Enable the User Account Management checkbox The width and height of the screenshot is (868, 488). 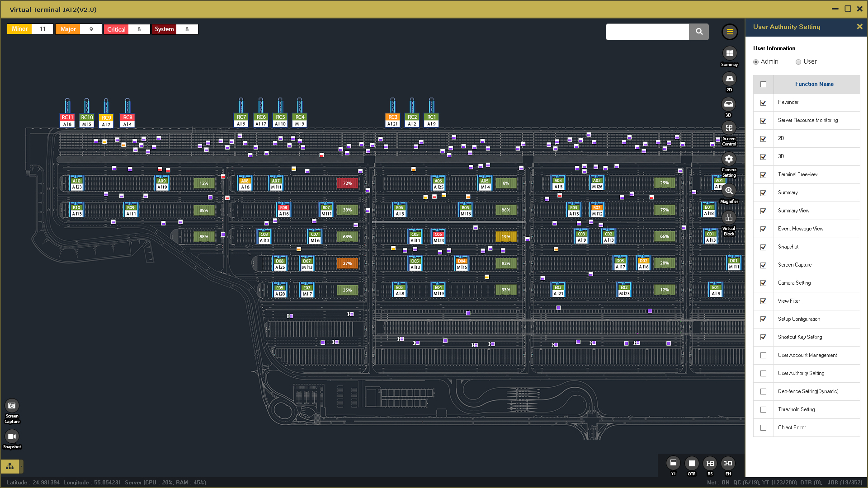tap(763, 356)
